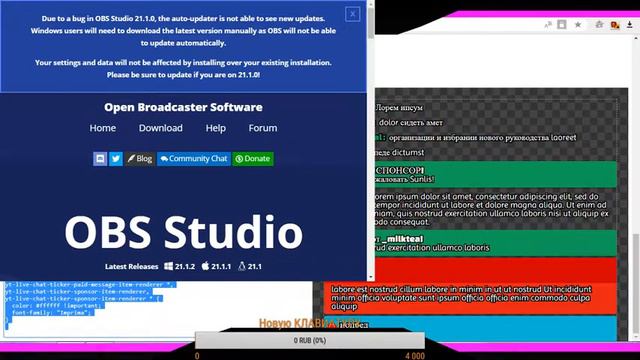
Task: Click the 'Lorem ipsum dolor sit amet' paragraph
Action: point(491,209)
